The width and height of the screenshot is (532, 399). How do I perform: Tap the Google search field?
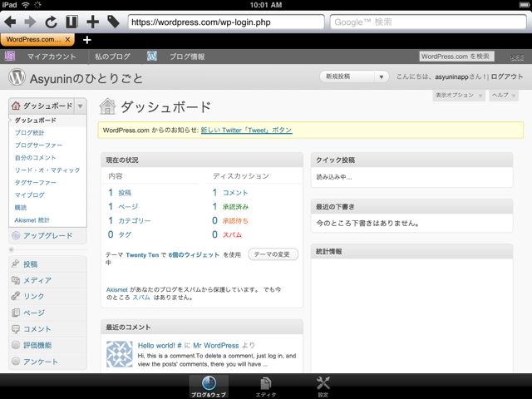click(x=428, y=22)
